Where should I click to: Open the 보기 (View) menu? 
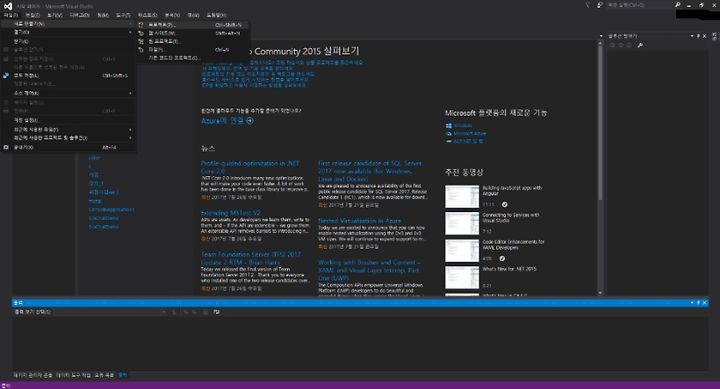click(x=54, y=15)
